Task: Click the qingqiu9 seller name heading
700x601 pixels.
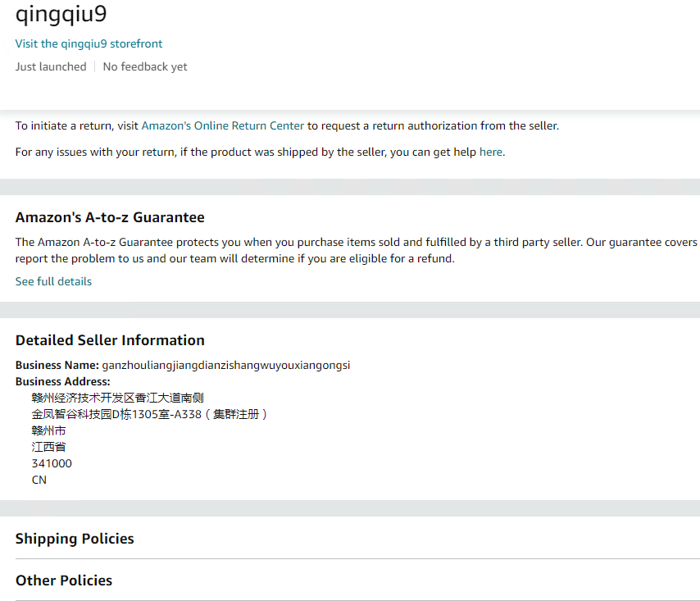Action: click(61, 14)
